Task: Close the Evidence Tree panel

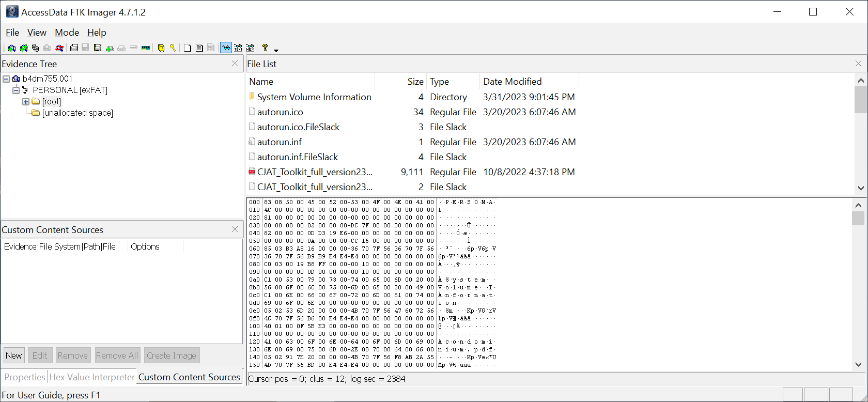Action: coord(235,64)
